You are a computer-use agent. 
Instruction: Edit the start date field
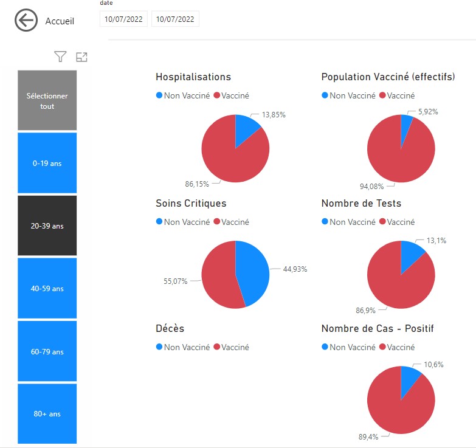pyautogui.click(x=123, y=19)
